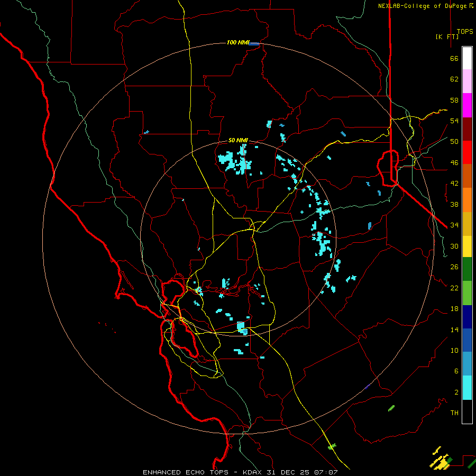Click the gold legend swatch
The width and height of the screenshot is (476, 476).
(467, 224)
